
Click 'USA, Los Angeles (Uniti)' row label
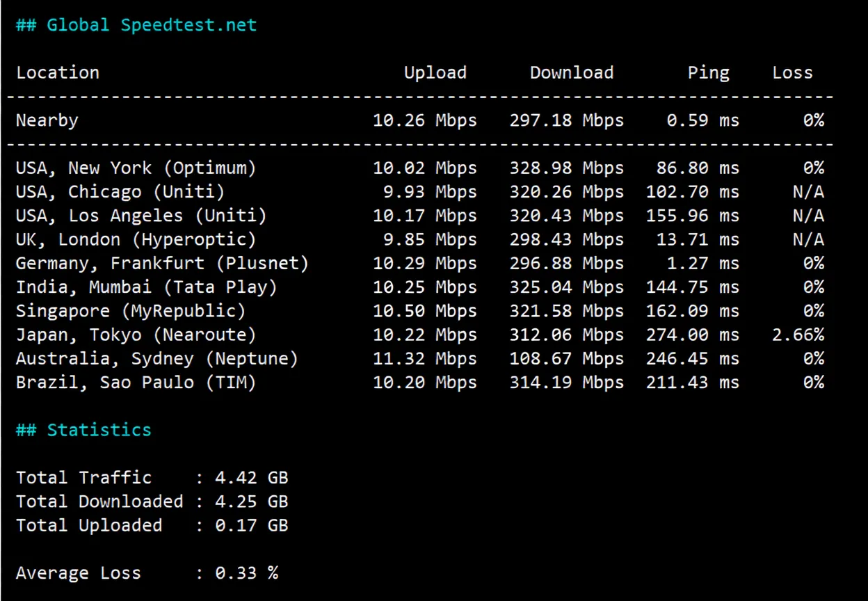[141, 215]
